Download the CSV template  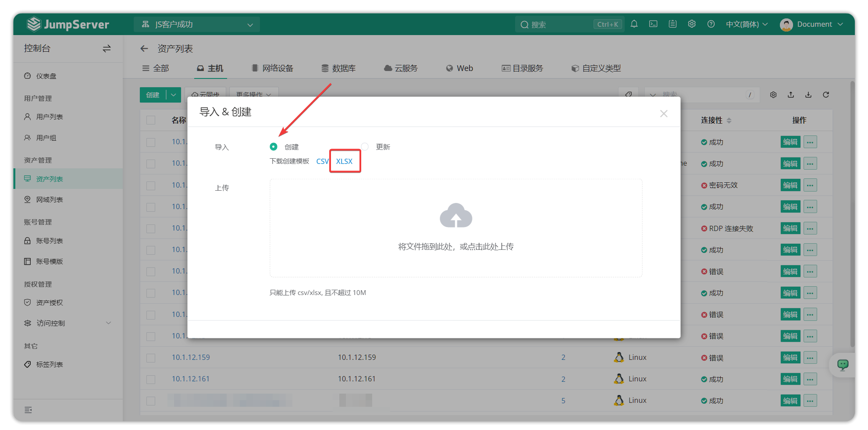coord(322,161)
